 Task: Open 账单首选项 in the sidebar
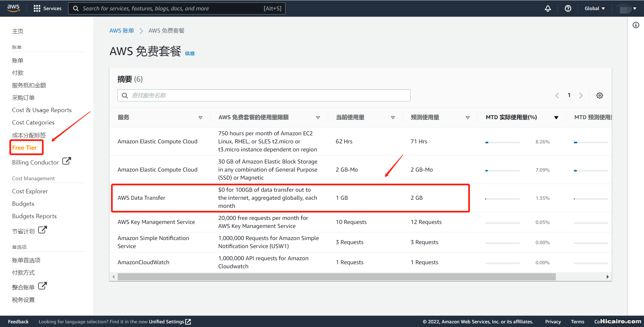[26, 260]
